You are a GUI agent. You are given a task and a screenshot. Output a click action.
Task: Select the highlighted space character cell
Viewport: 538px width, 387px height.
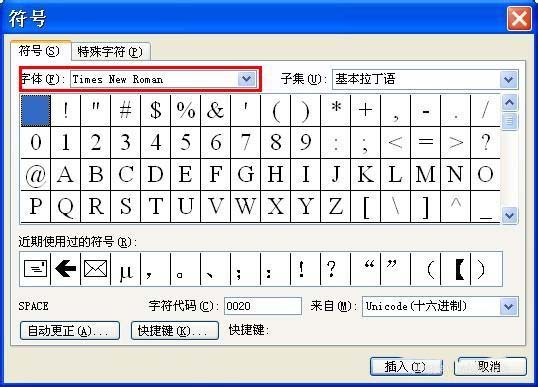tap(36, 110)
